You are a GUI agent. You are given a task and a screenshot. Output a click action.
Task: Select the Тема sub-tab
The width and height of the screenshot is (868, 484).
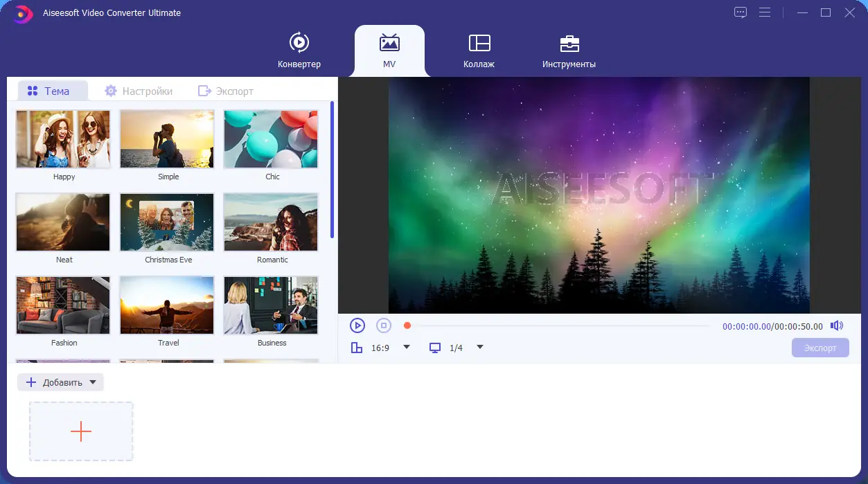click(53, 91)
